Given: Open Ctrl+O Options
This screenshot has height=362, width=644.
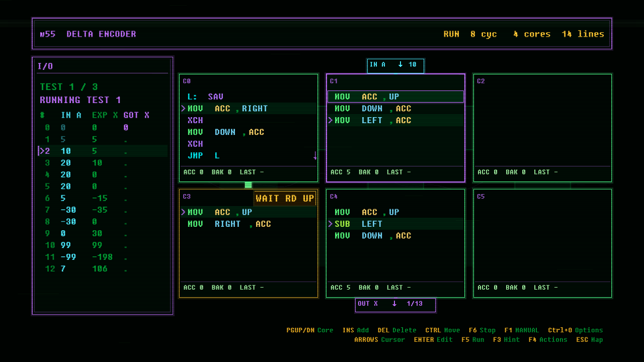Looking at the screenshot, I should pos(576,330).
